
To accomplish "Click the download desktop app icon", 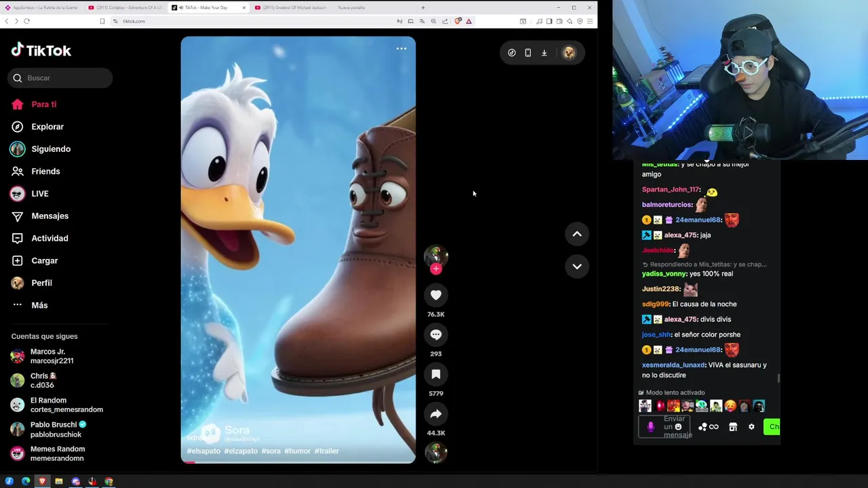I will click(544, 53).
